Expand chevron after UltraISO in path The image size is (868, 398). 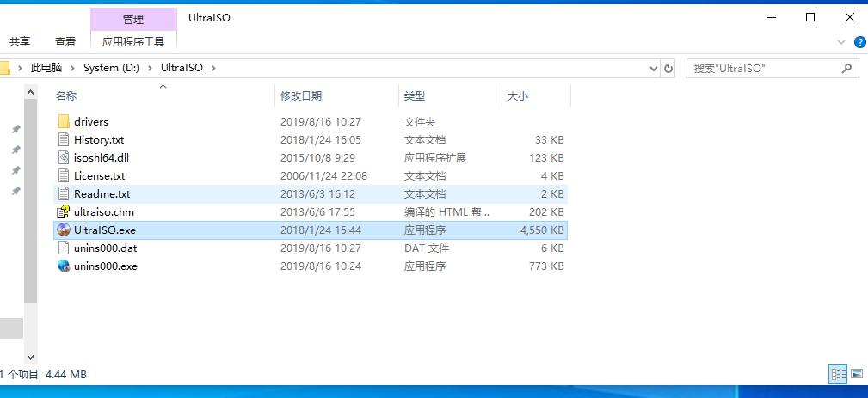pos(213,68)
